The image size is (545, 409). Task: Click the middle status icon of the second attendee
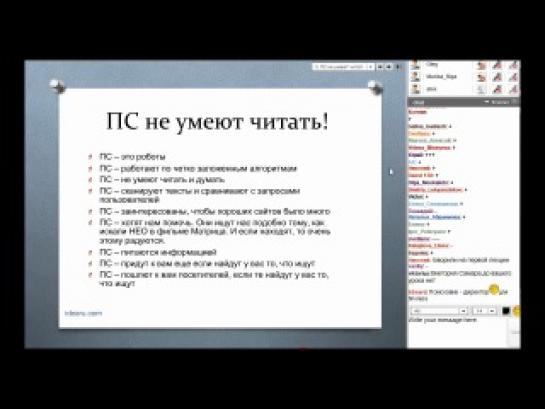coord(497,77)
